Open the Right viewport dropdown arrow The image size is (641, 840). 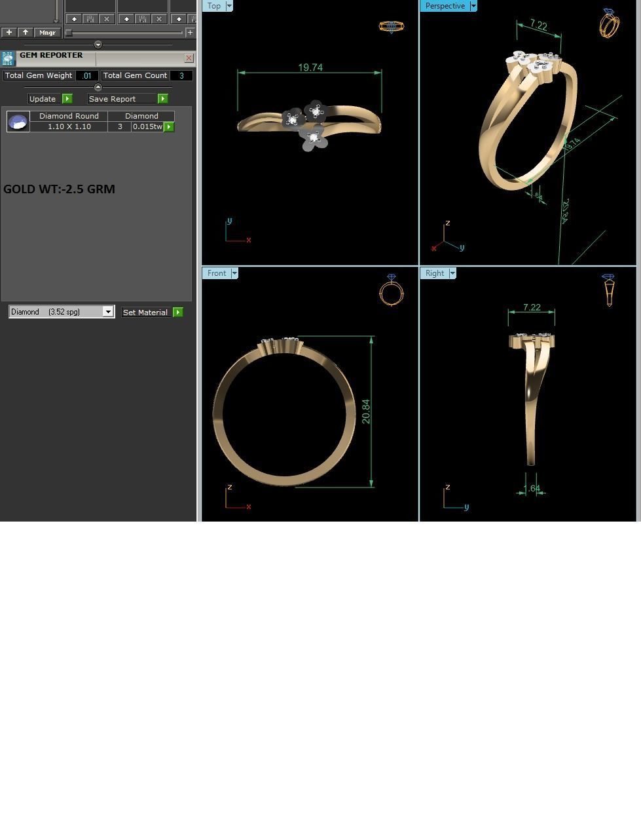452,273
